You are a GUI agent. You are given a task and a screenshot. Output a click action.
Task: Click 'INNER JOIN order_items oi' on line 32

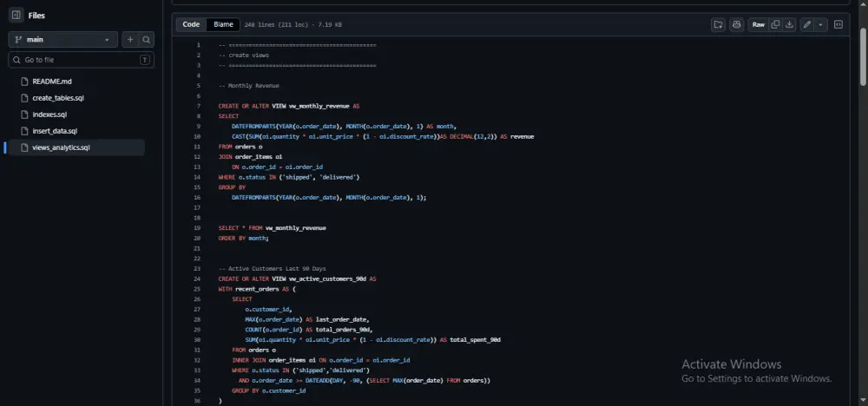click(x=274, y=360)
